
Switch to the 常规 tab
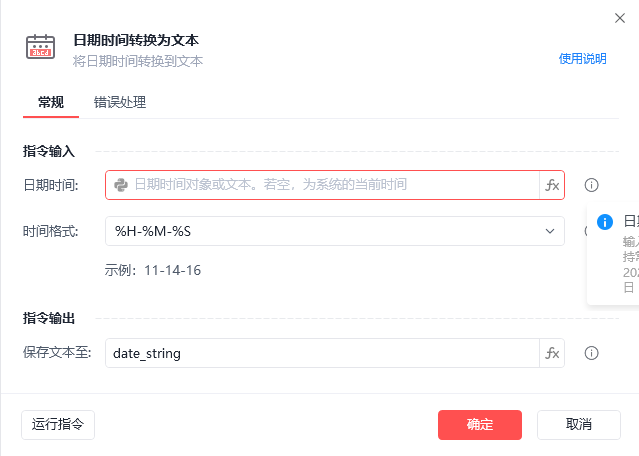click(51, 102)
